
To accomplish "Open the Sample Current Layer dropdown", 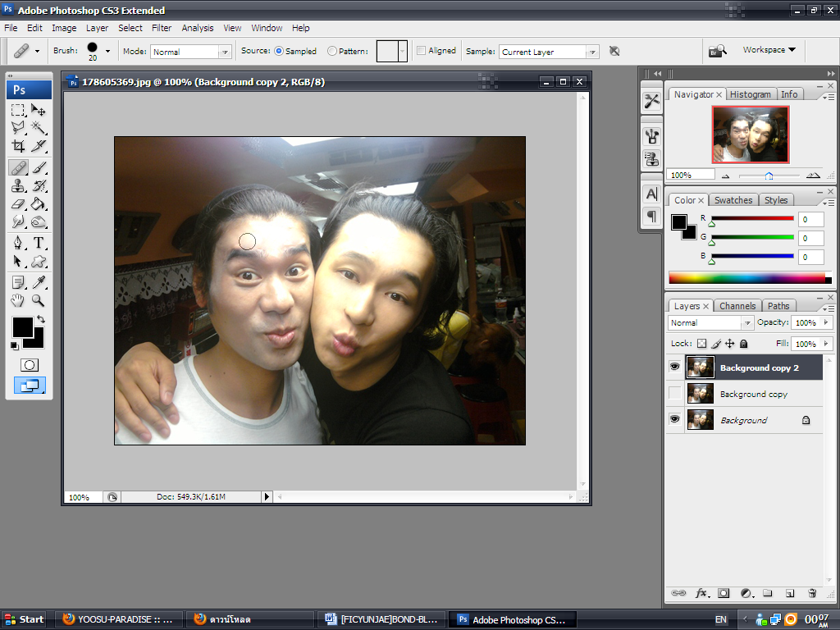I will click(x=549, y=52).
